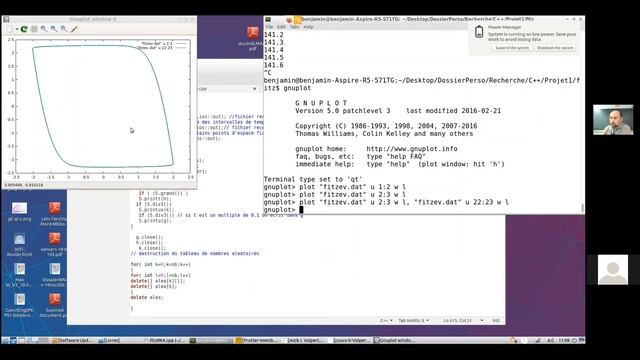Click Shutdown the system button in Power Manager
640x360 pixels.
coord(555,48)
